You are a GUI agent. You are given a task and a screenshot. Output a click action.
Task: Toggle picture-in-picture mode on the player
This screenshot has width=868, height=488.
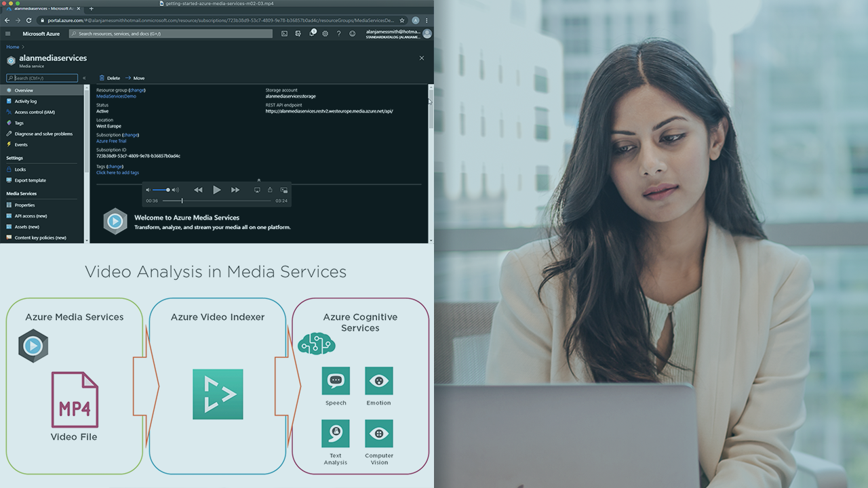(x=284, y=190)
